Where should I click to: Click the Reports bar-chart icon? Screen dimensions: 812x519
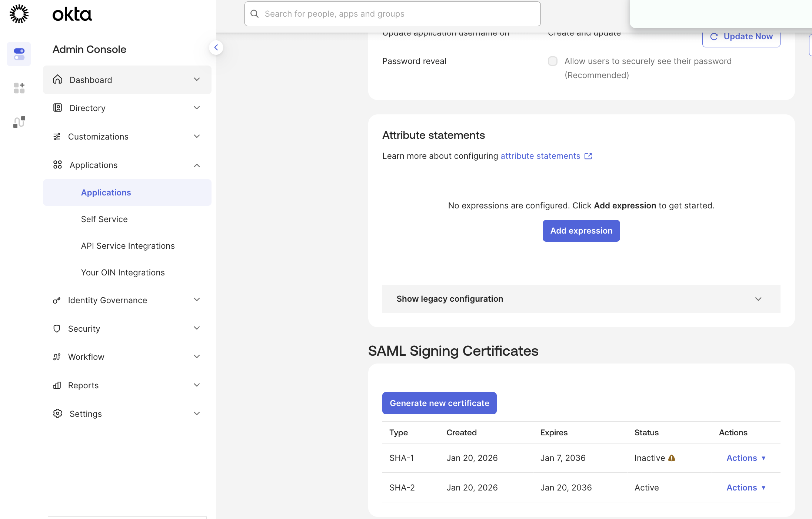[x=57, y=385]
